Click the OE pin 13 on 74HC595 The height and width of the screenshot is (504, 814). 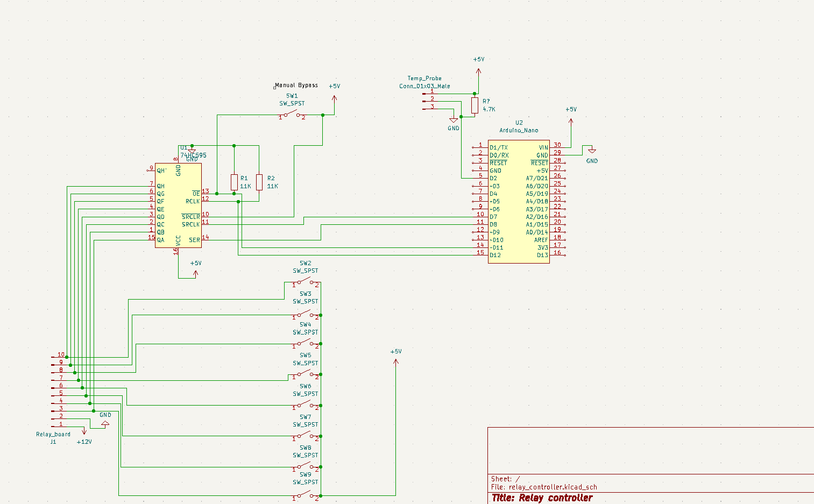(x=206, y=194)
